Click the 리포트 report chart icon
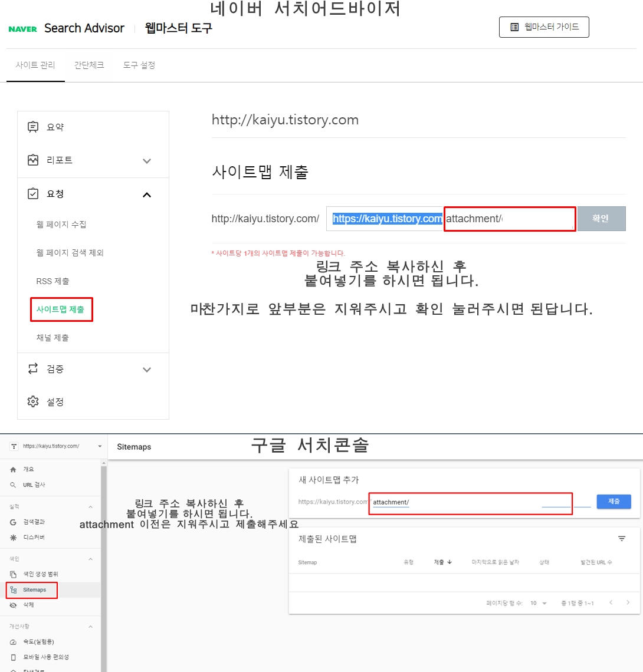This screenshot has width=643, height=672. point(33,160)
